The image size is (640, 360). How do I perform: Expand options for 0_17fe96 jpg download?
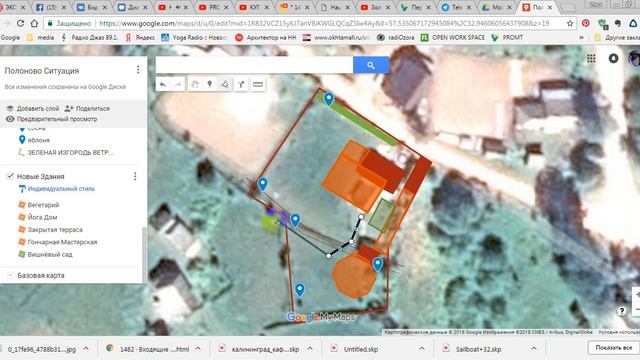pyautogui.click(x=86, y=349)
